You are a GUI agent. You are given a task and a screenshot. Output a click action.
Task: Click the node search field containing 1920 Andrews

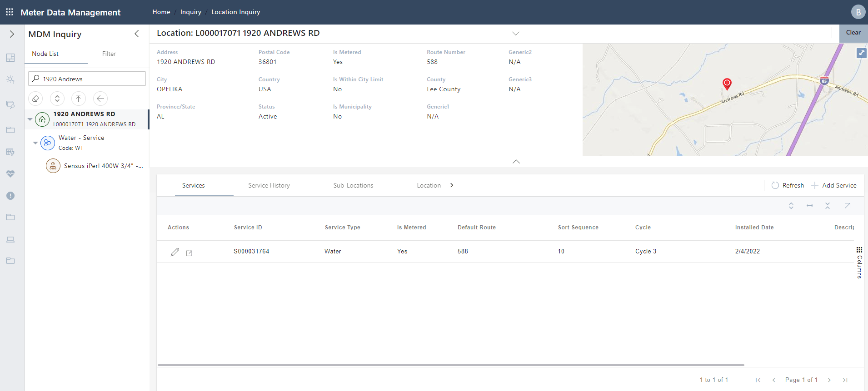(x=91, y=79)
